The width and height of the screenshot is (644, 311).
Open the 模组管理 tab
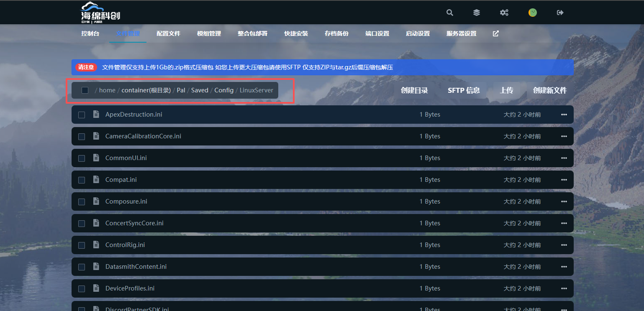click(209, 33)
